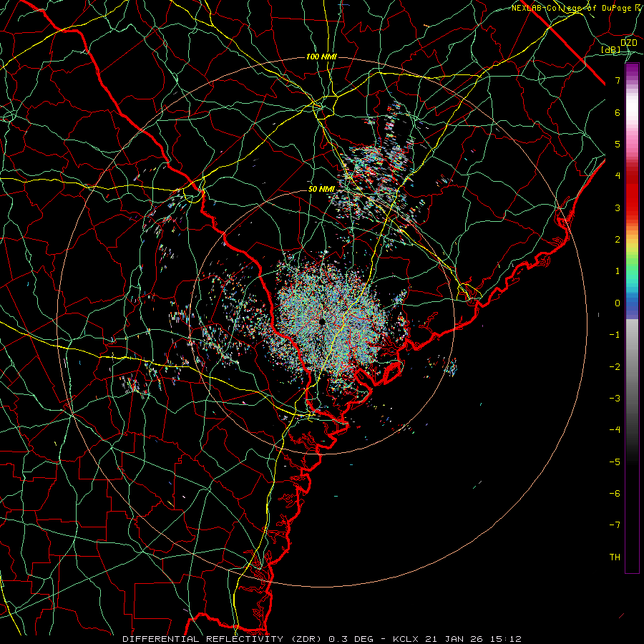
Task: Click the black radar site dot at center
Action: coord(322,321)
